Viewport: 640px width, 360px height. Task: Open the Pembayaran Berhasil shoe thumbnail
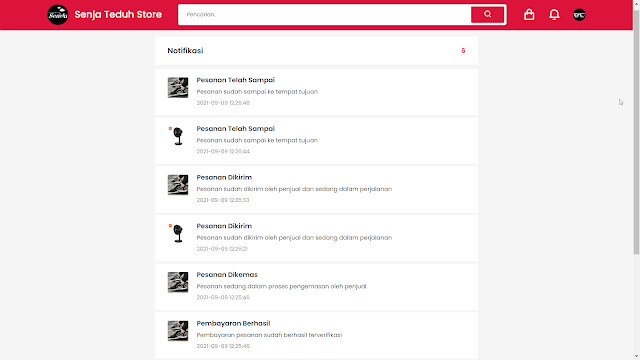(178, 331)
